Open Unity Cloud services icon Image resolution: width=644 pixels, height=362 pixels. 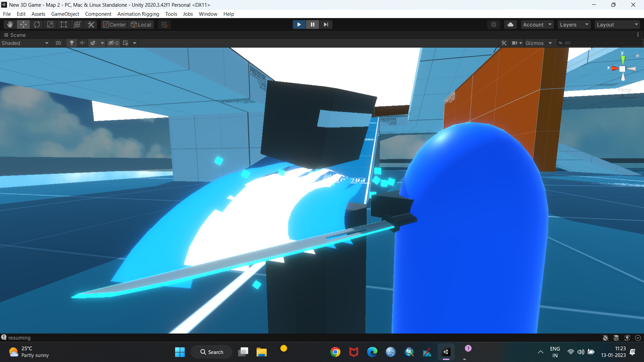click(x=510, y=24)
